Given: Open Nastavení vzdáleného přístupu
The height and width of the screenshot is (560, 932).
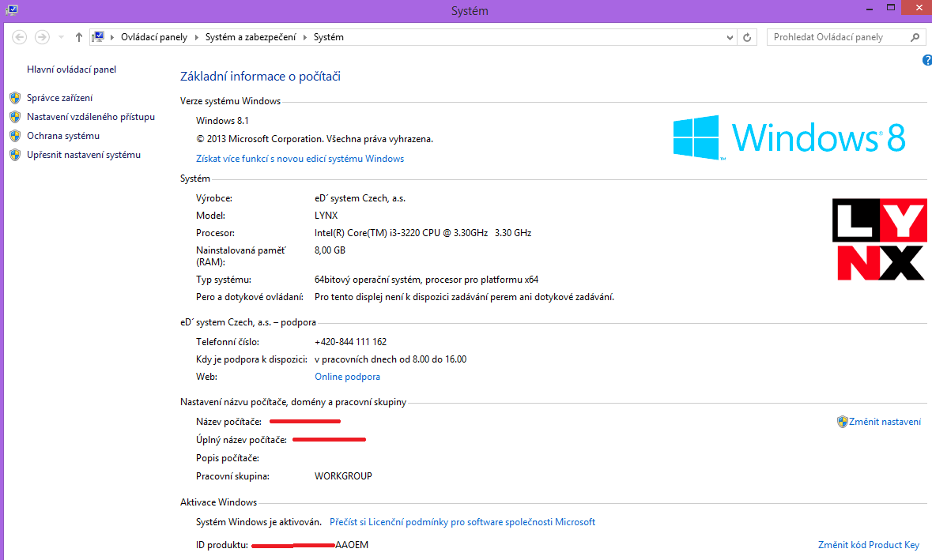Looking at the screenshot, I should (91, 117).
